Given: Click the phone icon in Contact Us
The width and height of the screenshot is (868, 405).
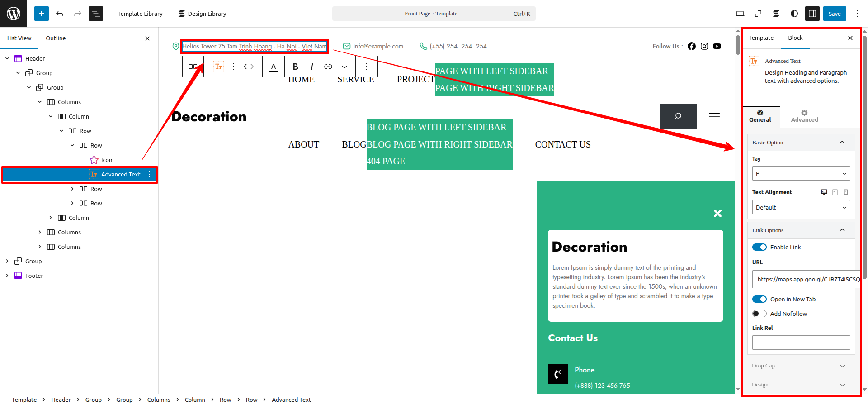Looking at the screenshot, I should (558, 374).
